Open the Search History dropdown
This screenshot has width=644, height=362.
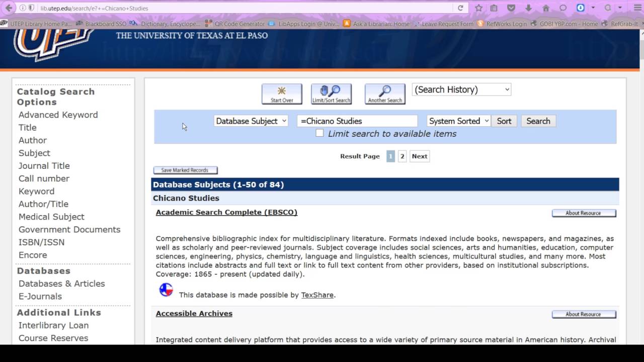(461, 89)
